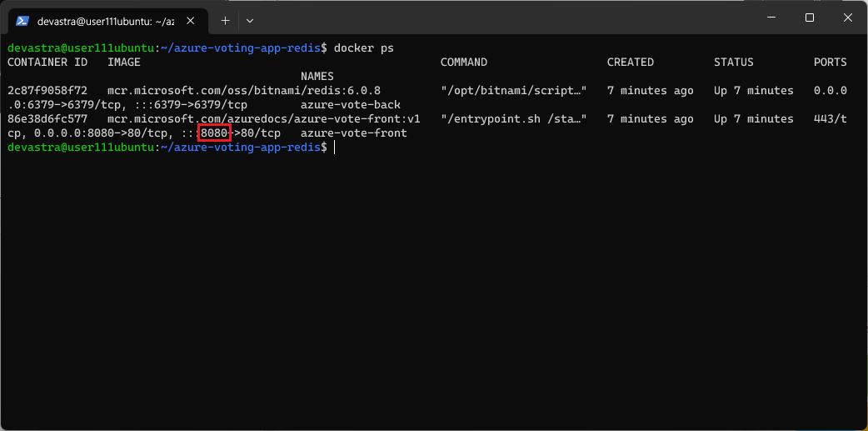Click the bitnami/redis:6.0.8 image name

click(244, 91)
